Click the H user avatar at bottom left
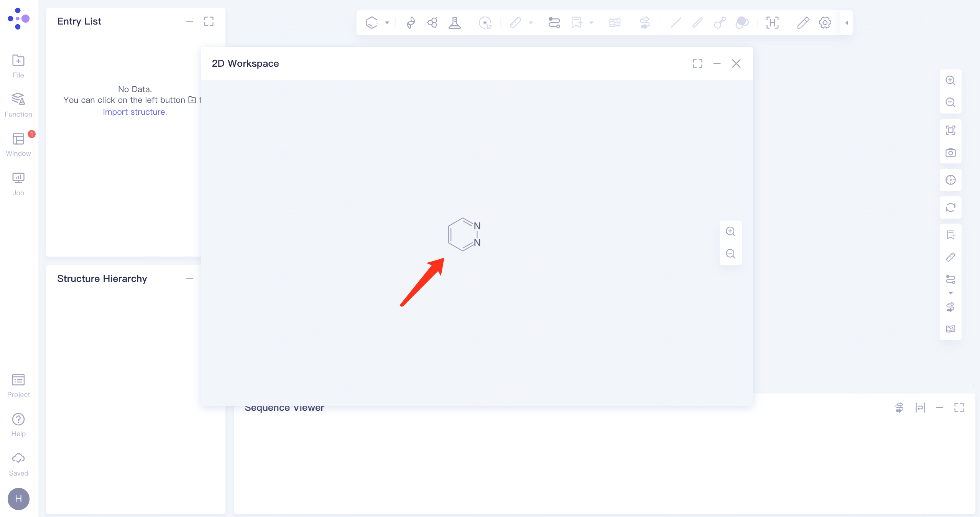This screenshot has height=517, width=980. coord(18,499)
